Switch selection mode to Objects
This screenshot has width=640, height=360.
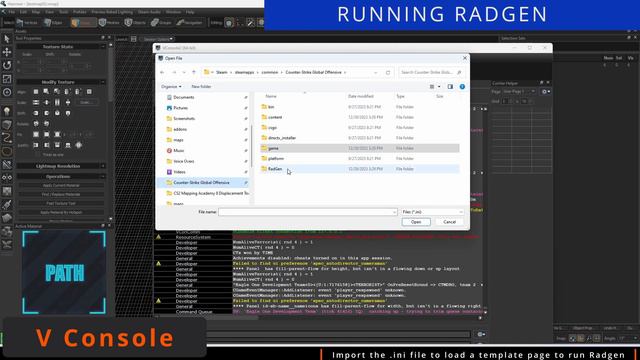[x=136, y=22]
